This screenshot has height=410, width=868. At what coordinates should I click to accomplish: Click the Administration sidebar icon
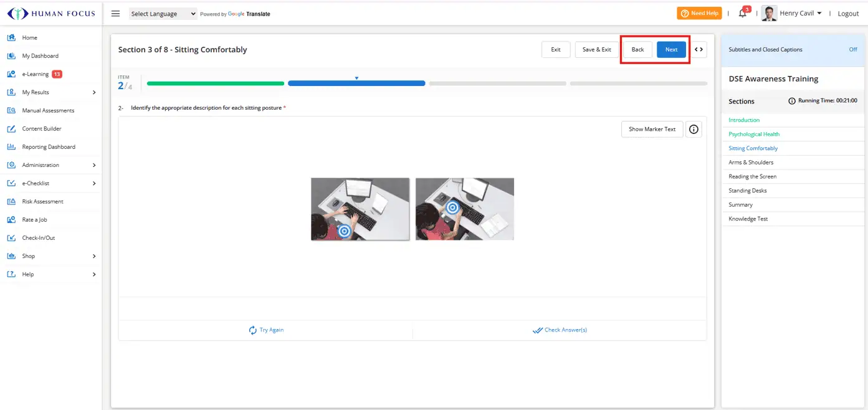(x=11, y=165)
